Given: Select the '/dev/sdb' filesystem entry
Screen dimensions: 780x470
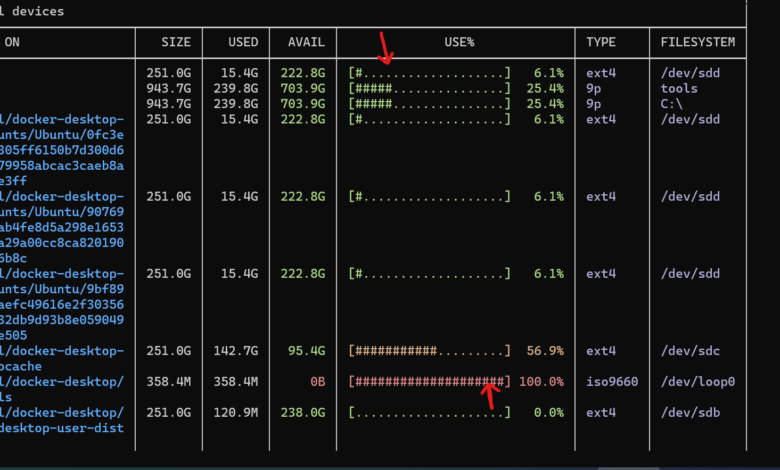Looking at the screenshot, I should point(690,413).
